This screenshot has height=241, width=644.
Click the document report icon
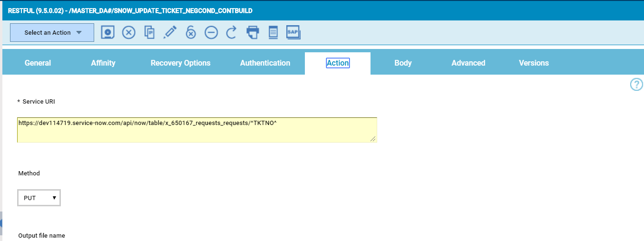(273, 32)
